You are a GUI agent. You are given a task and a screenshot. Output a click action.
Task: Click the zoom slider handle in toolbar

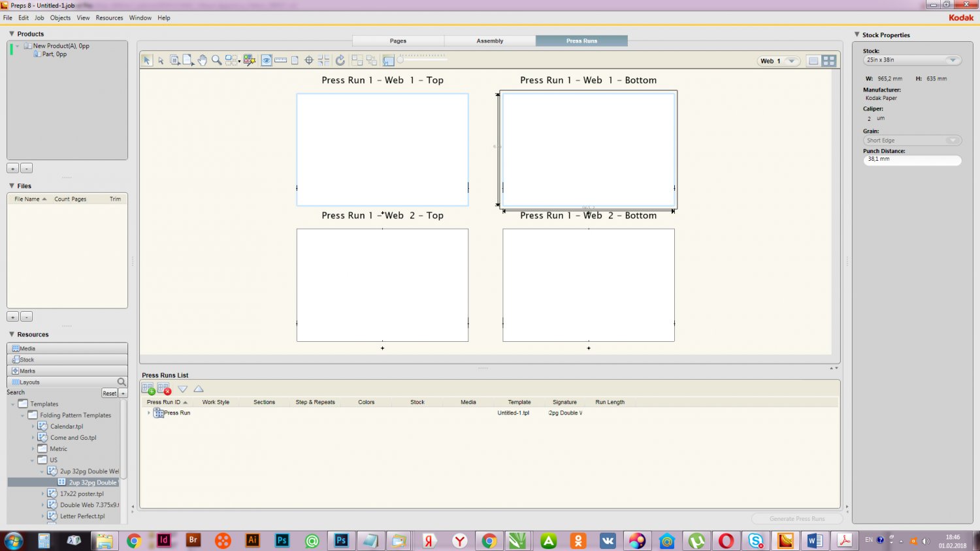[x=400, y=60]
